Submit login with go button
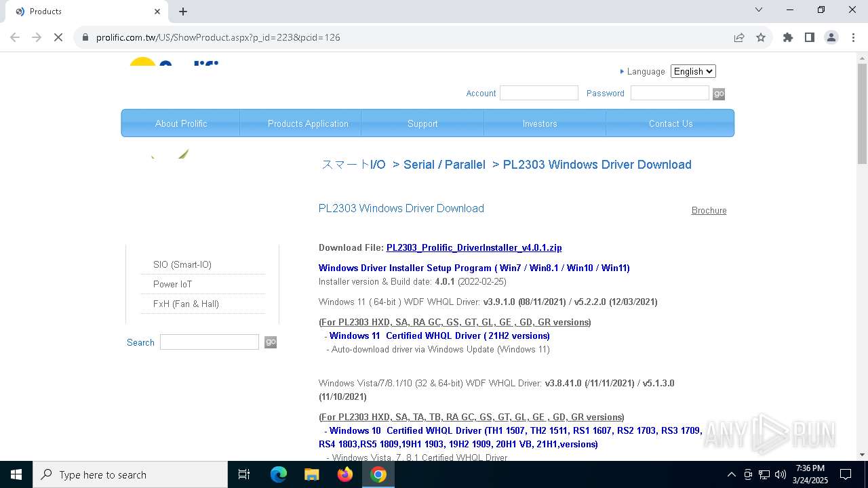 tap(719, 94)
